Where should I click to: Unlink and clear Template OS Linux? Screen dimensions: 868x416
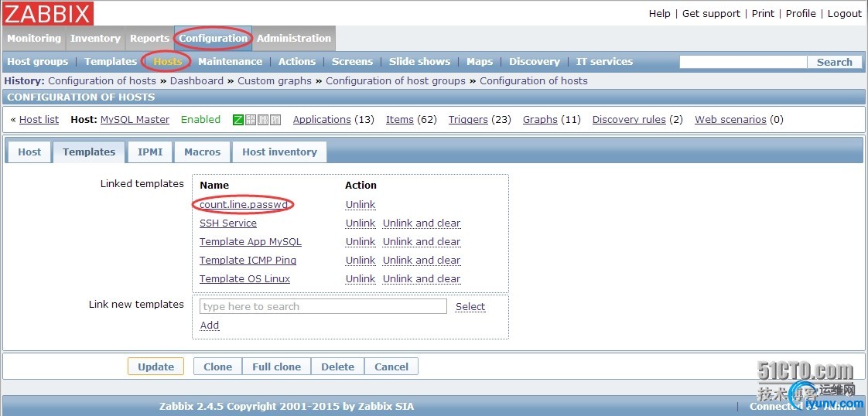422,279
